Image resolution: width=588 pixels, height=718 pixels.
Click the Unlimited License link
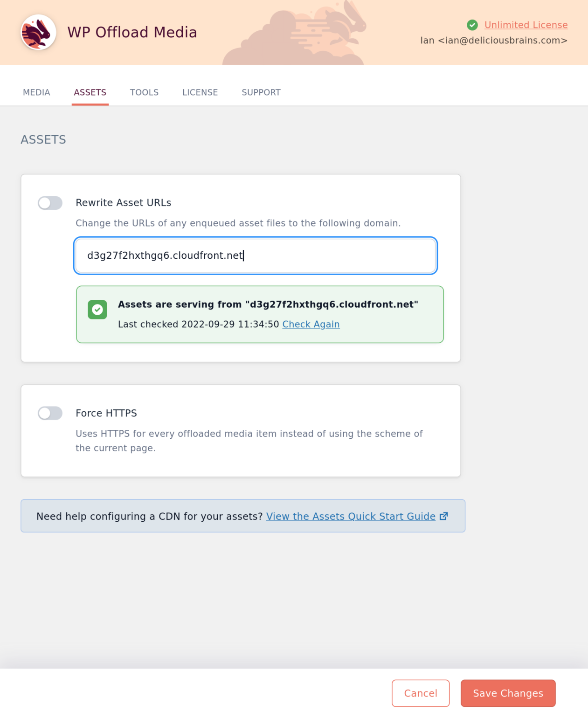click(526, 25)
